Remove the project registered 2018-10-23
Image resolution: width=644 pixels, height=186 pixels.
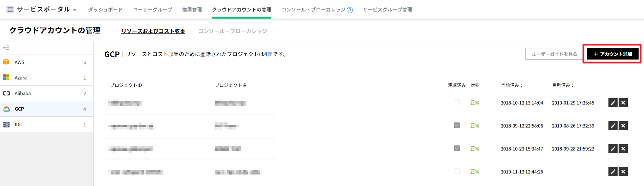click(x=623, y=149)
